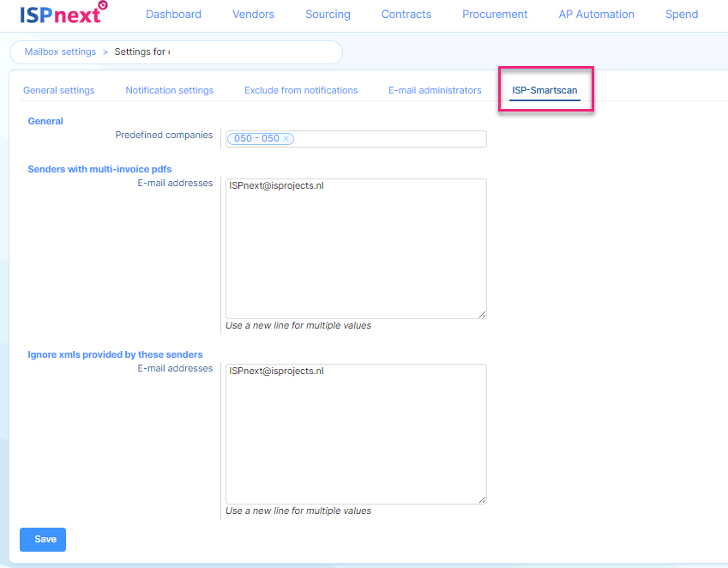
Task: Remove the 050 - 050 company tag
Action: (286, 138)
